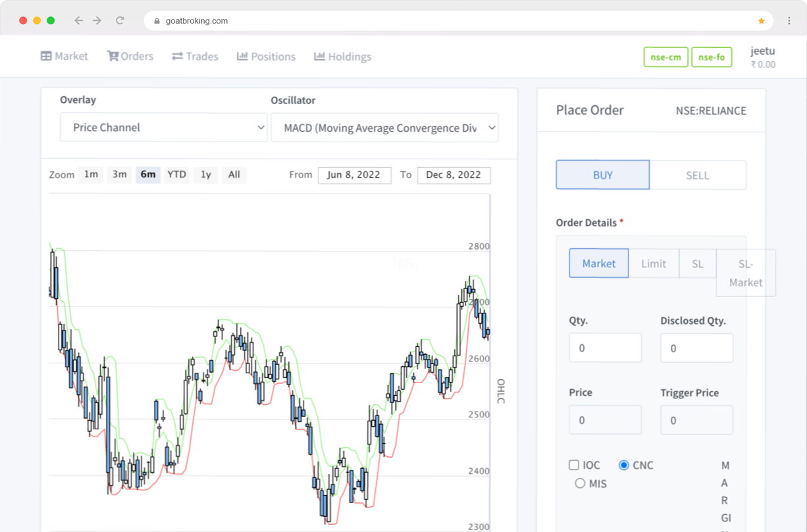Viewport: 807px width, 532px height.
Task: Open the browser three-dot menu
Action: [x=789, y=20]
